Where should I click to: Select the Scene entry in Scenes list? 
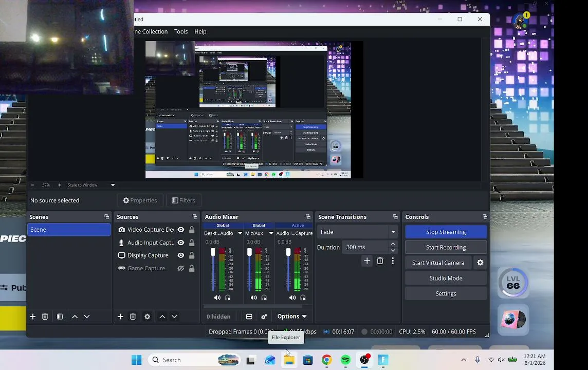69,230
